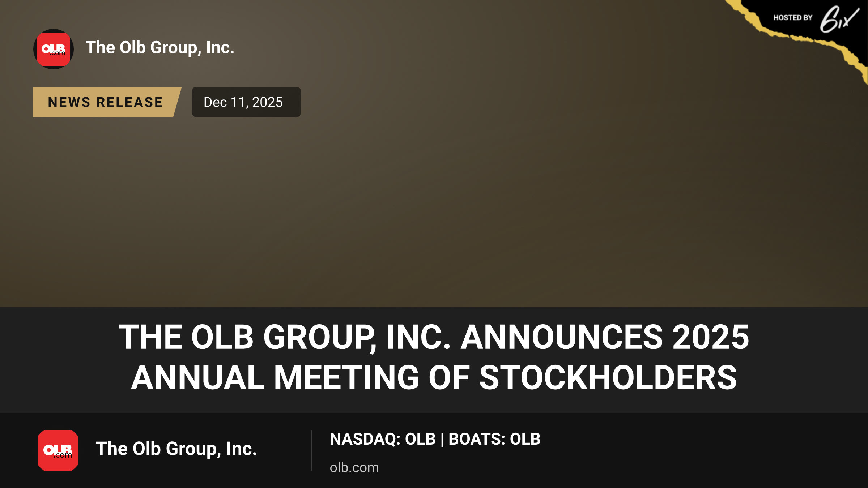Screen dimensions: 868x488
Task: Click the vertical divider in the footer
Action: point(311,450)
